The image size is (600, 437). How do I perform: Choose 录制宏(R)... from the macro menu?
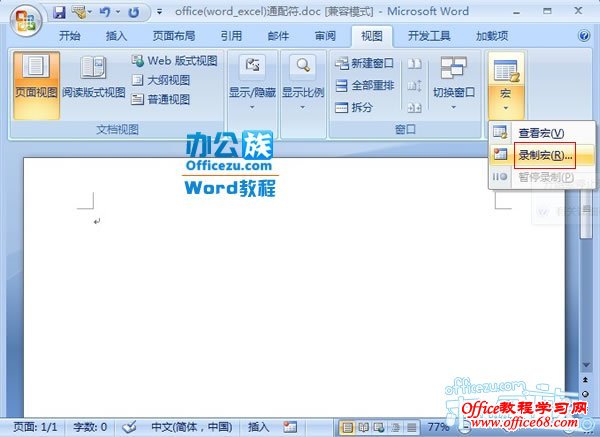[x=542, y=155]
